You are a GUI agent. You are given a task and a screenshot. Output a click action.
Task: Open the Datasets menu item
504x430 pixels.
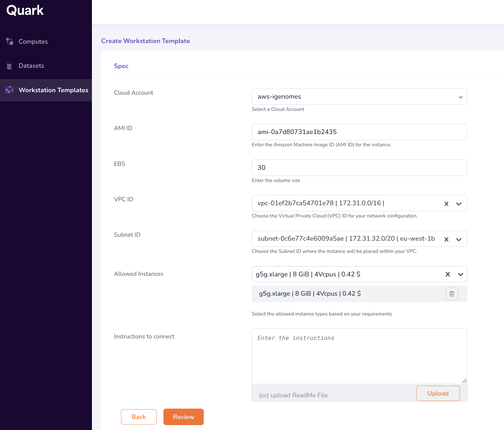pyautogui.click(x=46, y=66)
